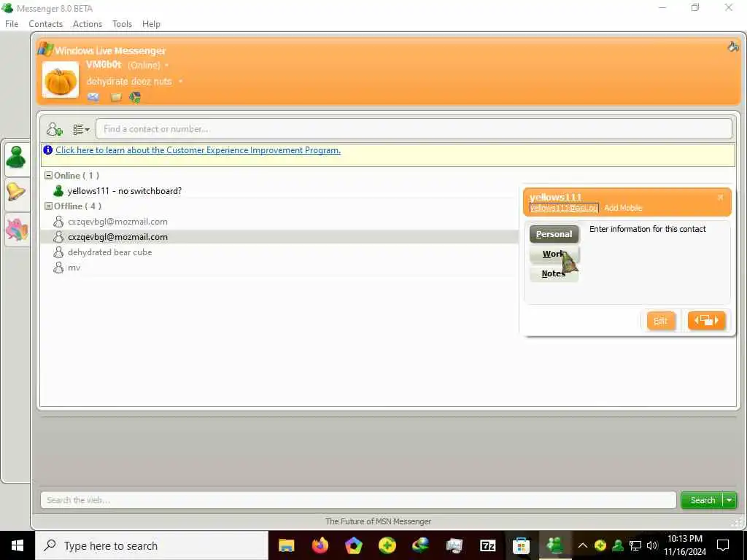
Task: Select the highlighted cxzqevbgl@mozmail.com contact
Action: (280, 237)
